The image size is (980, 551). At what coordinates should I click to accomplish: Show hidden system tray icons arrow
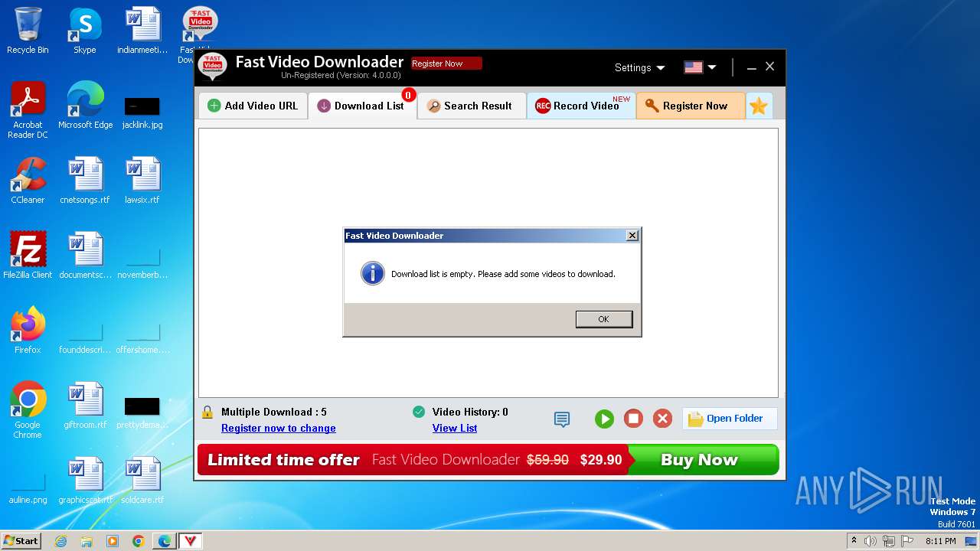854,540
